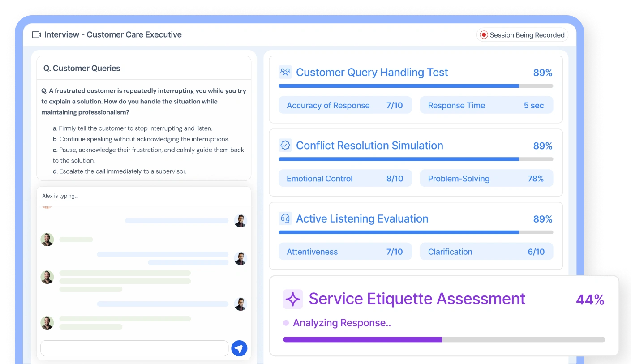The height and width of the screenshot is (364, 631).
Task: Click the Emotional Control 8/10 chip
Action: click(x=345, y=179)
